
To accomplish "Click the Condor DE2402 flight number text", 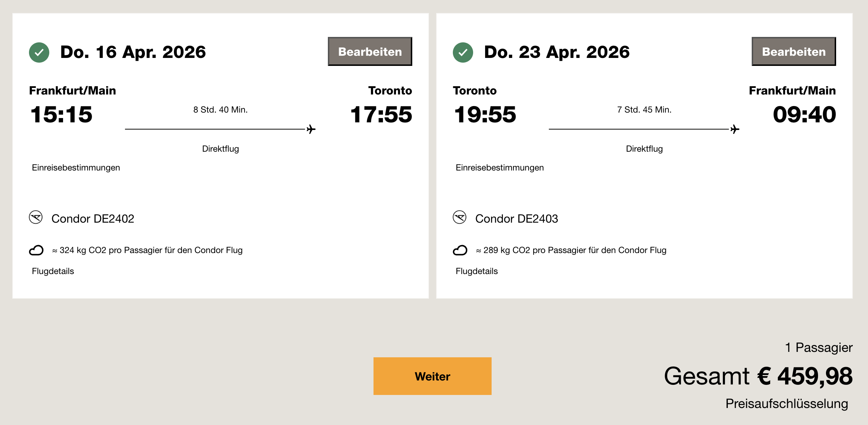I will [93, 219].
